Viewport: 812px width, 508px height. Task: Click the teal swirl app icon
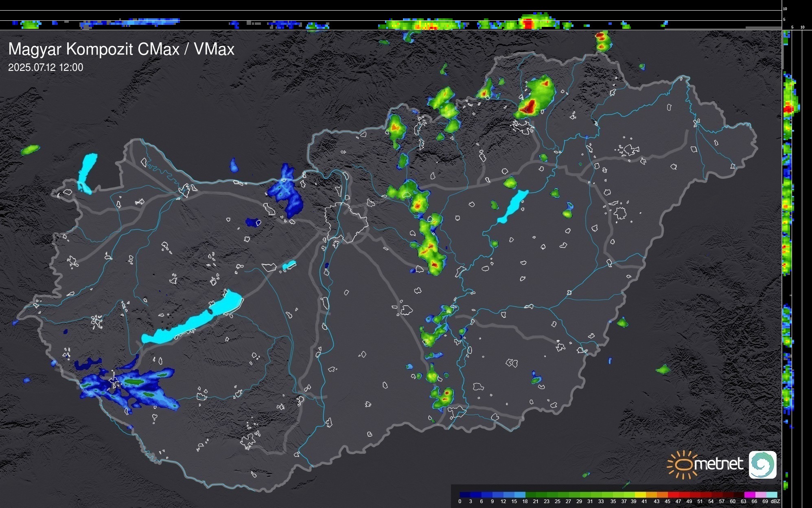pos(762,464)
